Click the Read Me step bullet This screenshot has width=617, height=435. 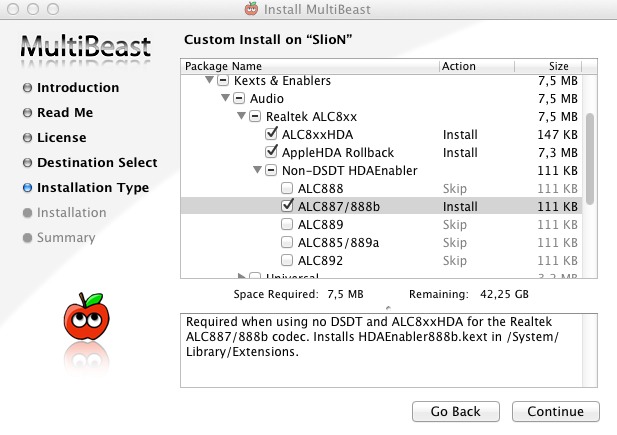(27, 113)
